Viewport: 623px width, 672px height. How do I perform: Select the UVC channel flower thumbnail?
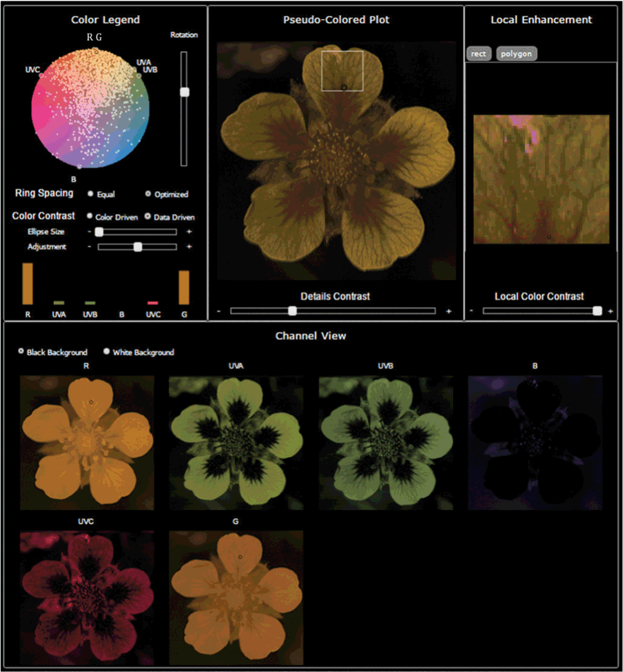(x=87, y=596)
